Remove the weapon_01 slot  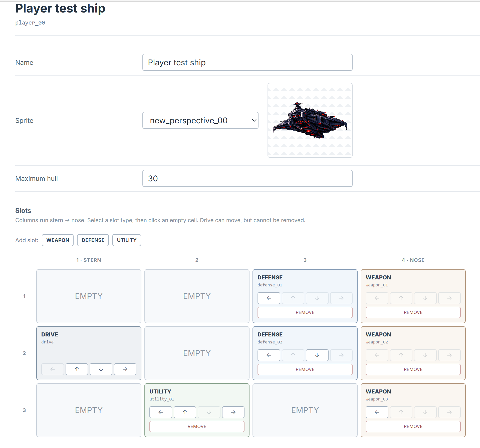click(413, 312)
